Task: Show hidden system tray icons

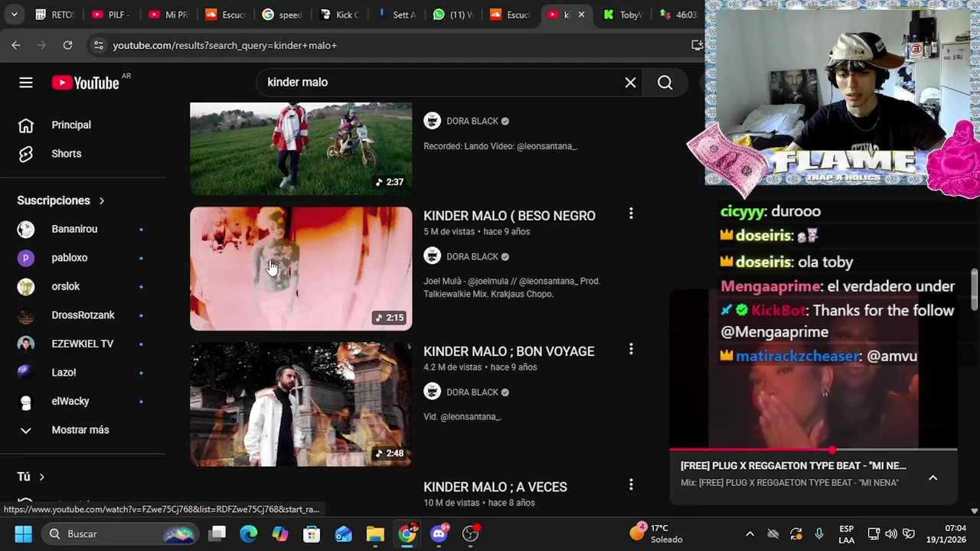Action: [x=750, y=533]
